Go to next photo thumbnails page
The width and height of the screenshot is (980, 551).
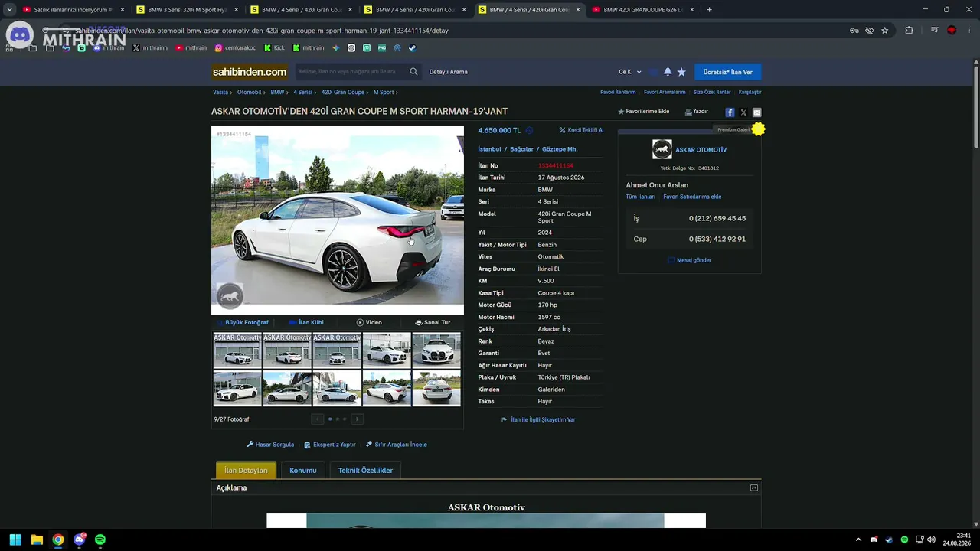tap(357, 419)
